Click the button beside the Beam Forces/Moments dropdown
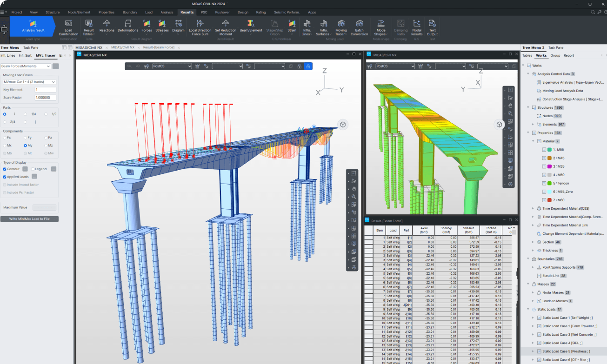 point(55,66)
